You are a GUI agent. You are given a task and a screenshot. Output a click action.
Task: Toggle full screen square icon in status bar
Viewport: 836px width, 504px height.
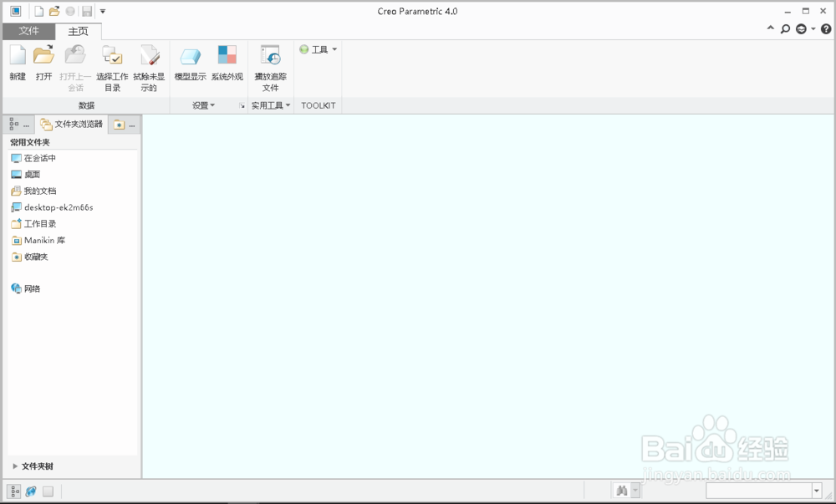pos(48,491)
